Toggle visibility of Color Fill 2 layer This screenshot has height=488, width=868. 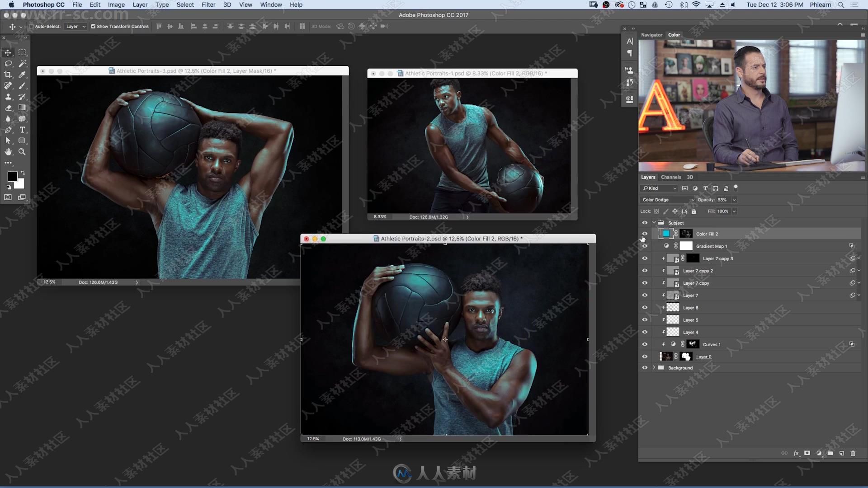644,234
